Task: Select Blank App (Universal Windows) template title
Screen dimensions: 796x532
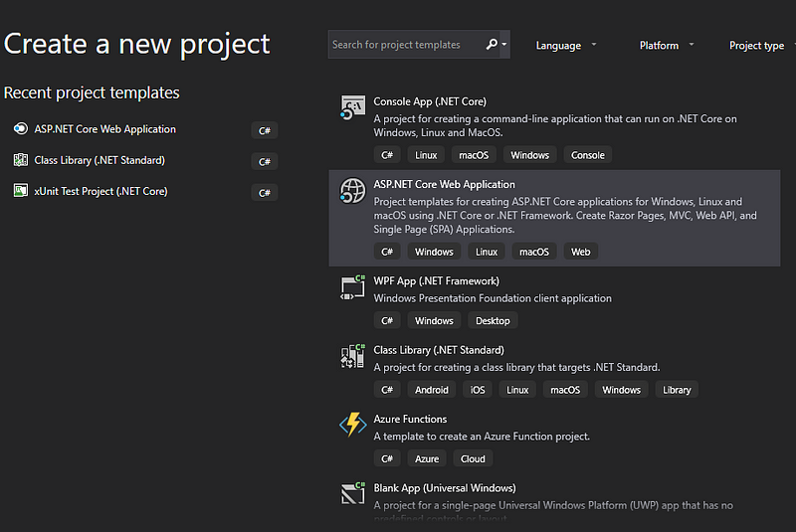Action: [445, 488]
